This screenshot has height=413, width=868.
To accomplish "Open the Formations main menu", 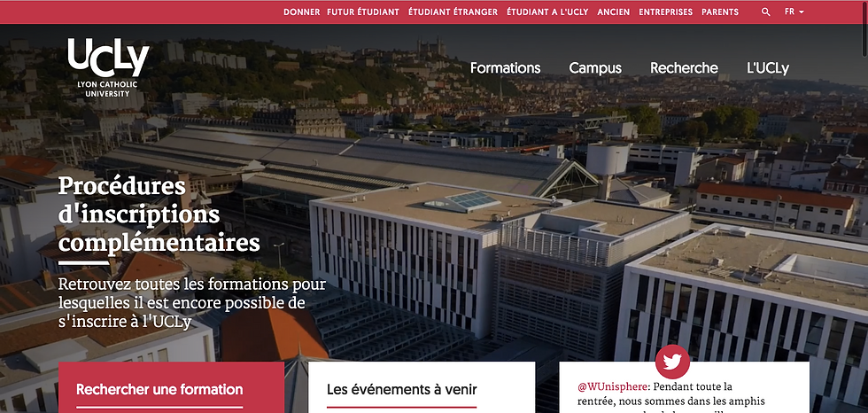I will click(x=506, y=68).
